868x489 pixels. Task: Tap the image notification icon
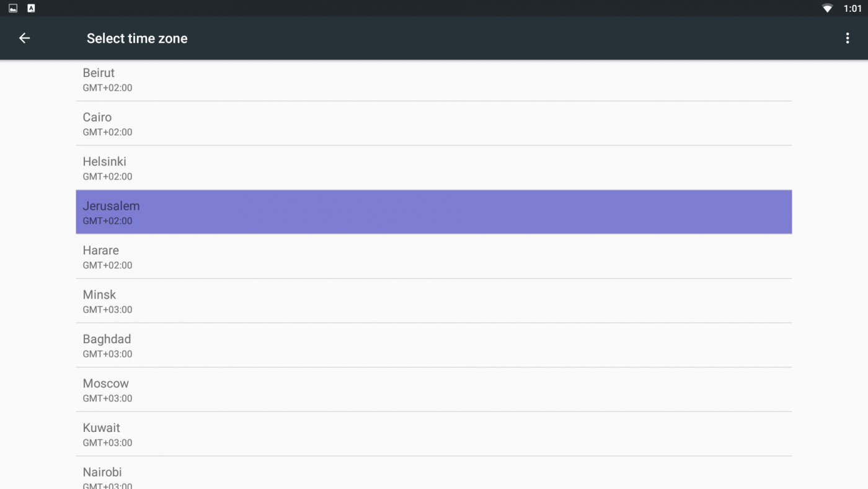coord(13,9)
